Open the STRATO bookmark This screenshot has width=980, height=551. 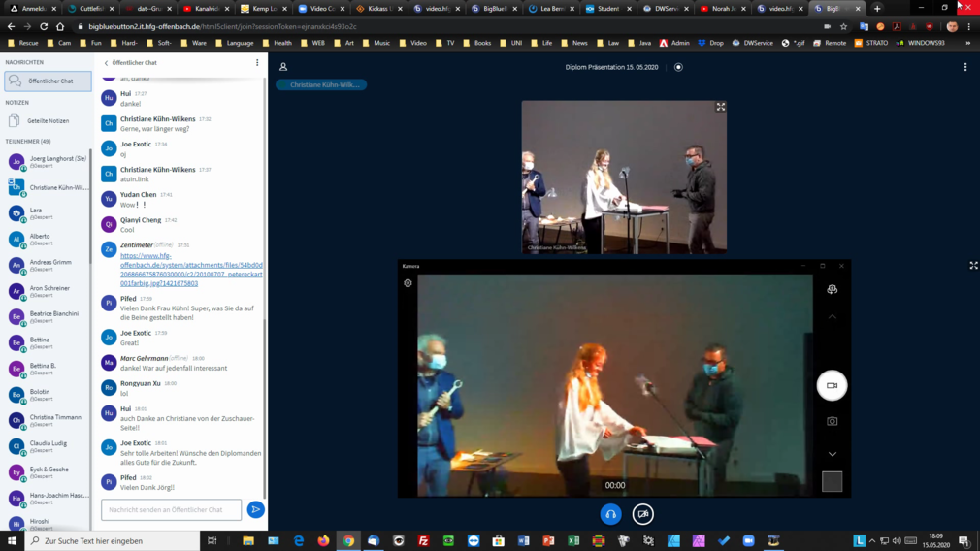click(x=871, y=43)
